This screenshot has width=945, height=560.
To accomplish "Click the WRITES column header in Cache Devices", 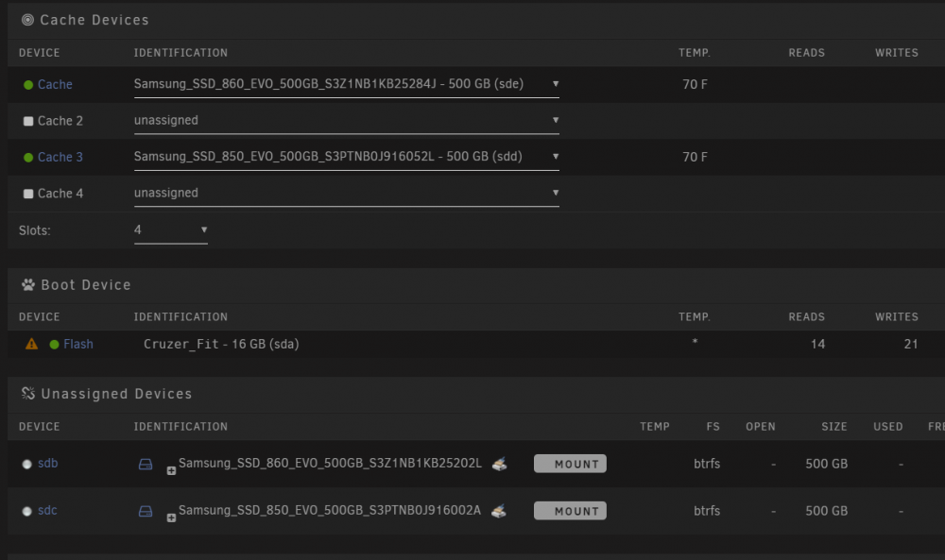I will tap(897, 53).
